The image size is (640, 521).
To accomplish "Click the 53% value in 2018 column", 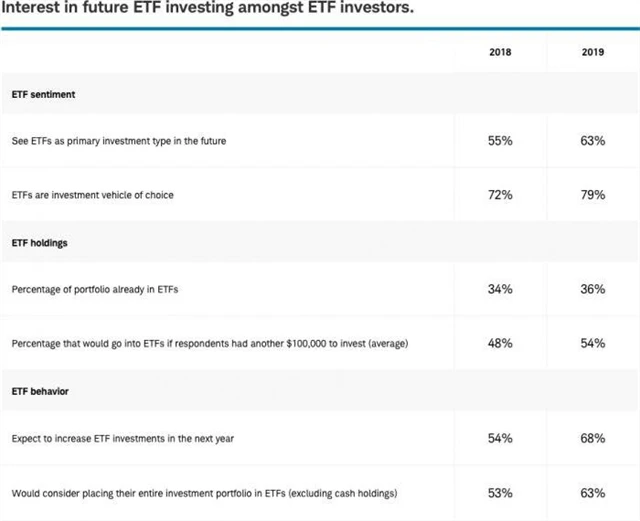I will click(x=500, y=493).
